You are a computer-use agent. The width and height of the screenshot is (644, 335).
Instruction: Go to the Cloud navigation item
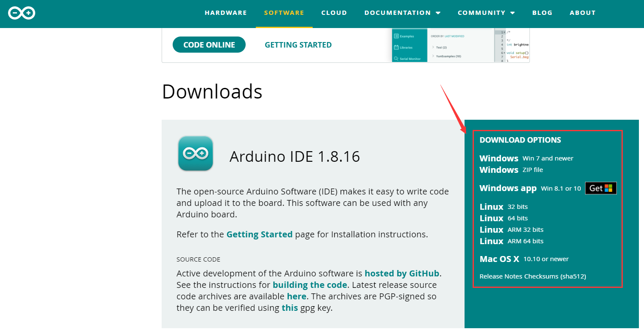click(x=334, y=13)
